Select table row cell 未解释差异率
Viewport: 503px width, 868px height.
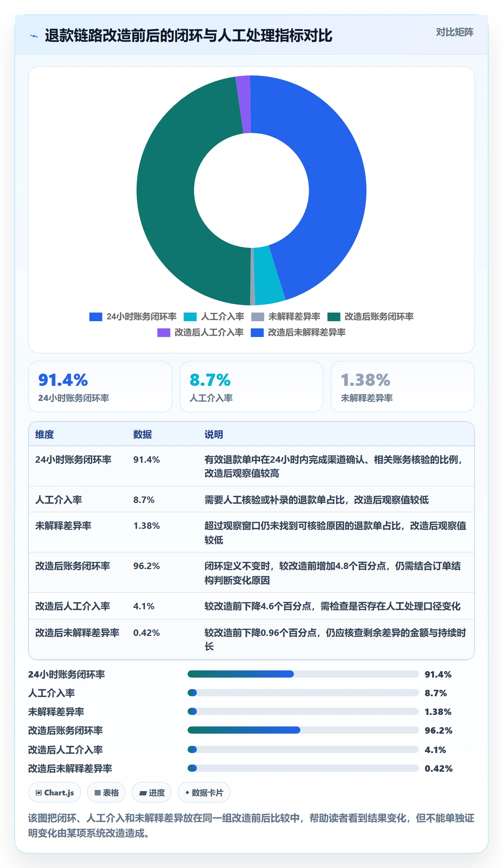tap(63, 526)
